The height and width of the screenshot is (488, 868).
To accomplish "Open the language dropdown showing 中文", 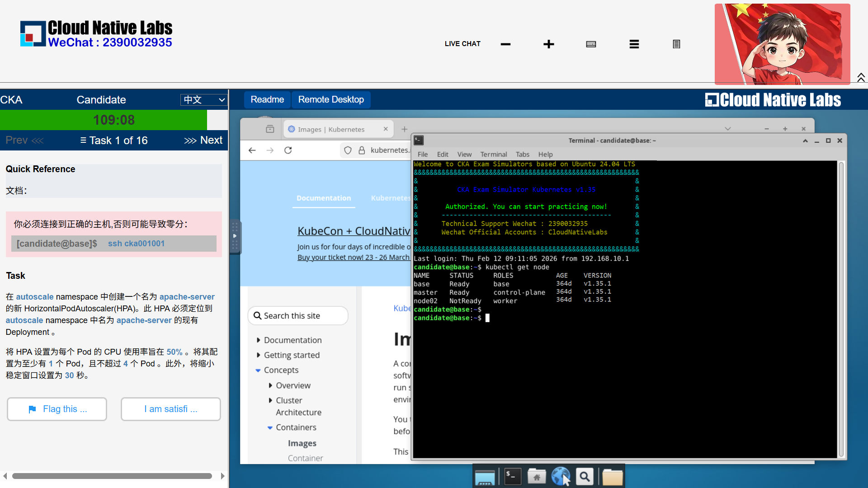I will [203, 100].
